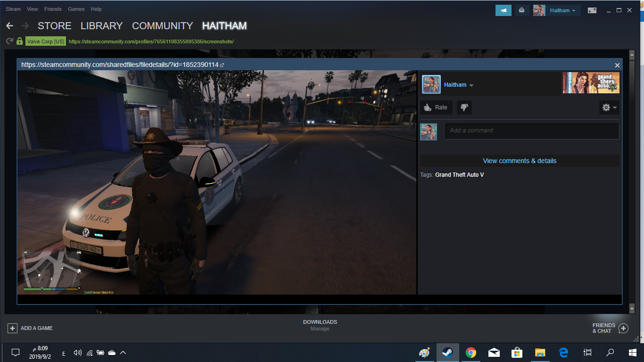Expand the gear settings dropdown
Viewport: 644px width, 362px height.
[609, 107]
